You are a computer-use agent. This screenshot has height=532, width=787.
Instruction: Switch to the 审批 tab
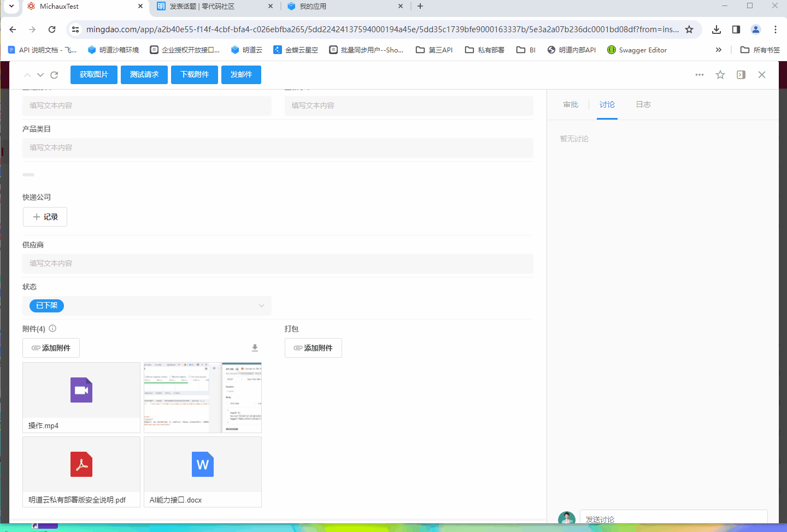pyautogui.click(x=571, y=104)
